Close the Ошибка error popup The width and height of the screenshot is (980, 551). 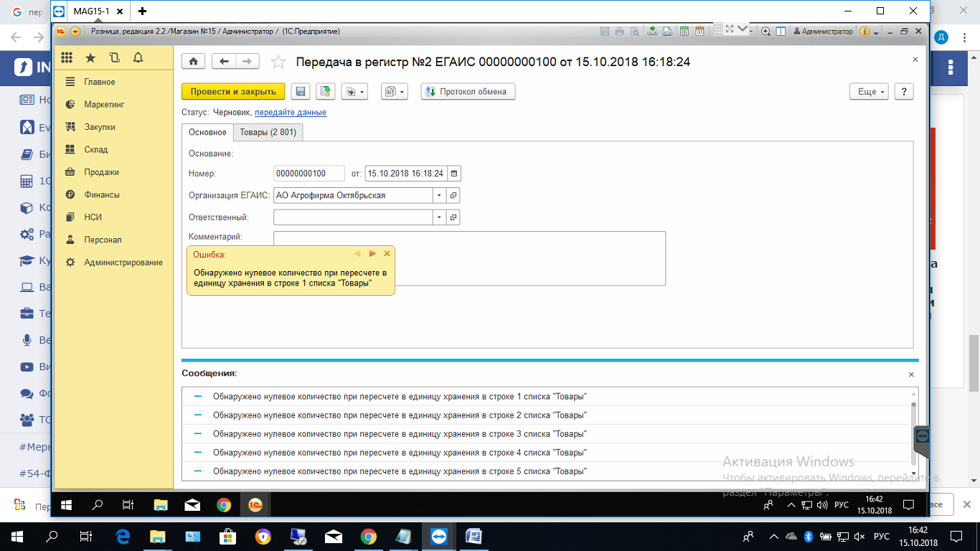pyautogui.click(x=387, y=253)
